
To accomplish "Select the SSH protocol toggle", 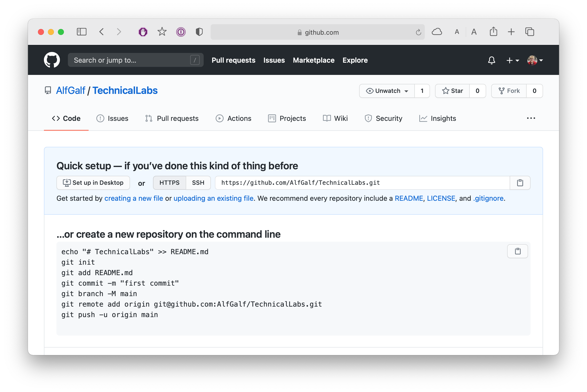I will click(198, 183).
